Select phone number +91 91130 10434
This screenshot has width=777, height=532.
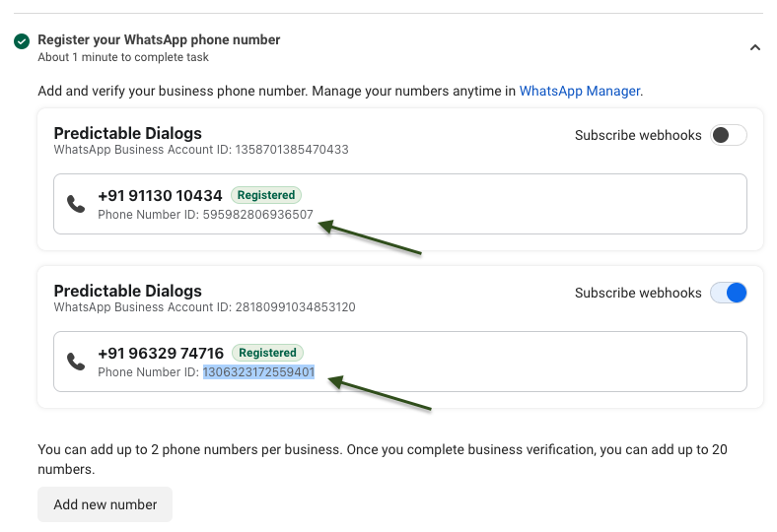pos(160,195)
